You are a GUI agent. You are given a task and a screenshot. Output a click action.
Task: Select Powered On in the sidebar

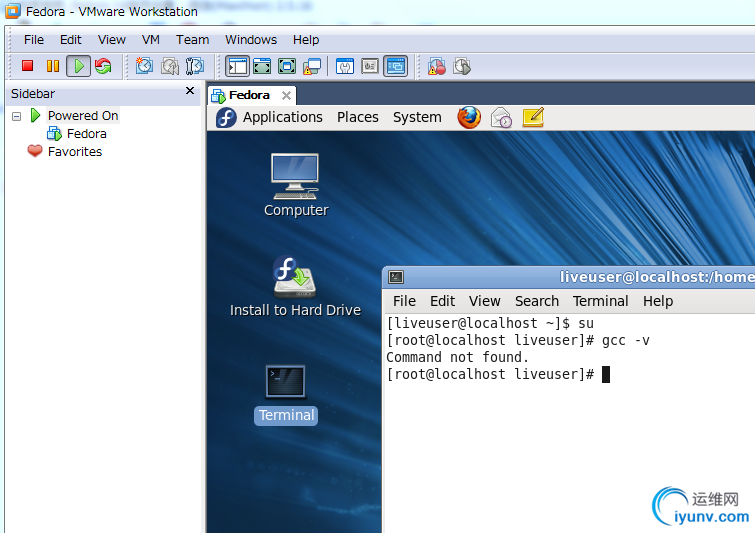83,116
